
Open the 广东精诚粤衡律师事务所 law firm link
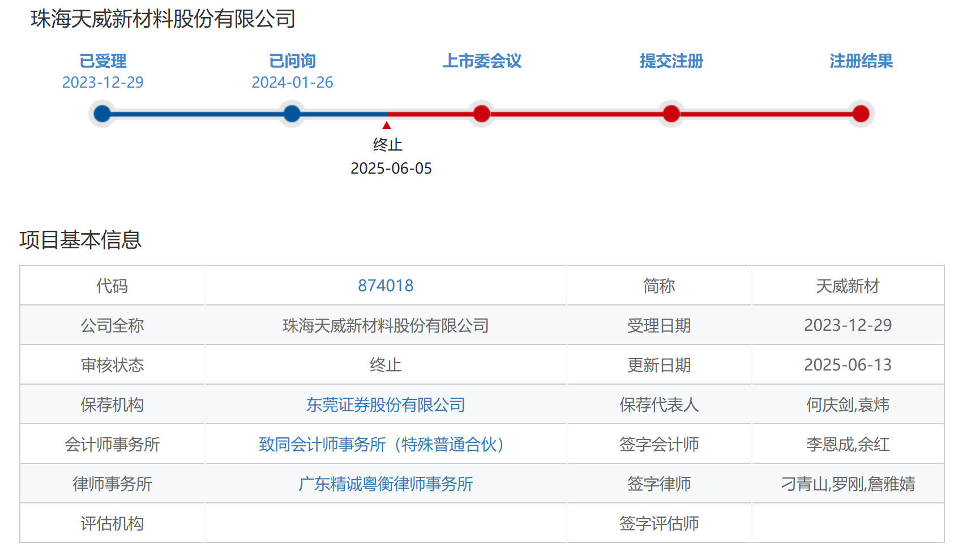[386, 484]
